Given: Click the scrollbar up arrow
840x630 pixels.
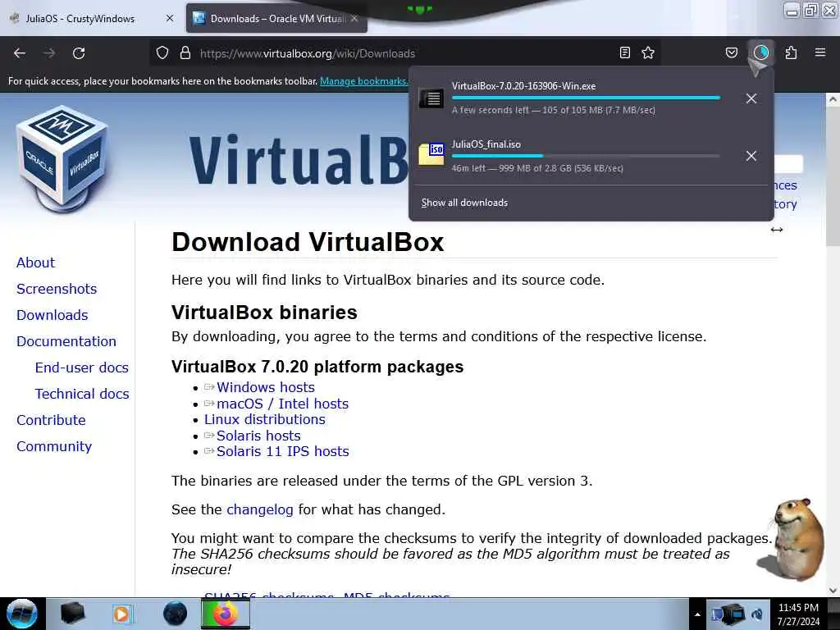Looking at the screenshot, I should 833,99.
